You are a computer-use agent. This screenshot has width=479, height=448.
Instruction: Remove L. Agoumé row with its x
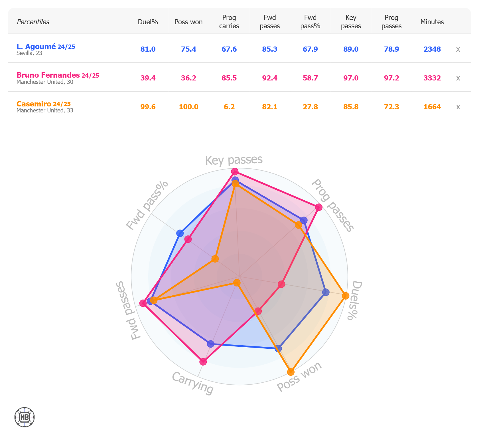(x=458, y=49)
